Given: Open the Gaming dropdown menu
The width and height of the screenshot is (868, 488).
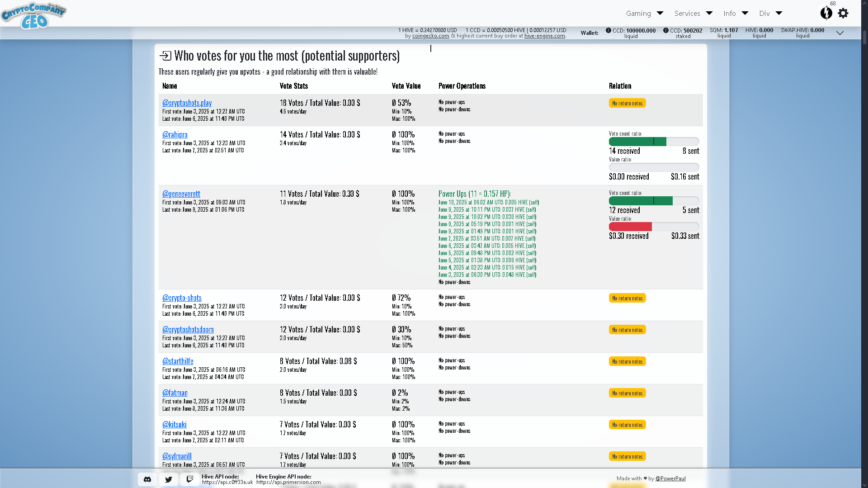Looking at the screenshot, I should click(x=645, y=14).
